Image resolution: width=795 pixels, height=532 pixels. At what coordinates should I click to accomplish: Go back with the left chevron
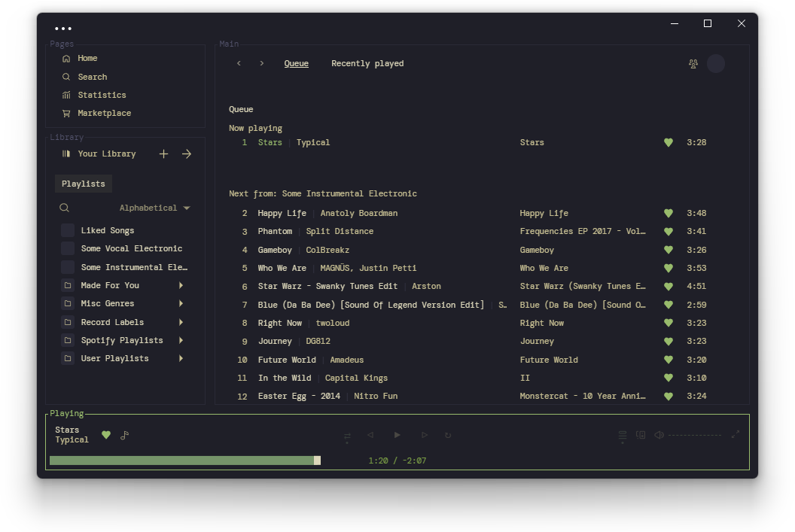239,63
